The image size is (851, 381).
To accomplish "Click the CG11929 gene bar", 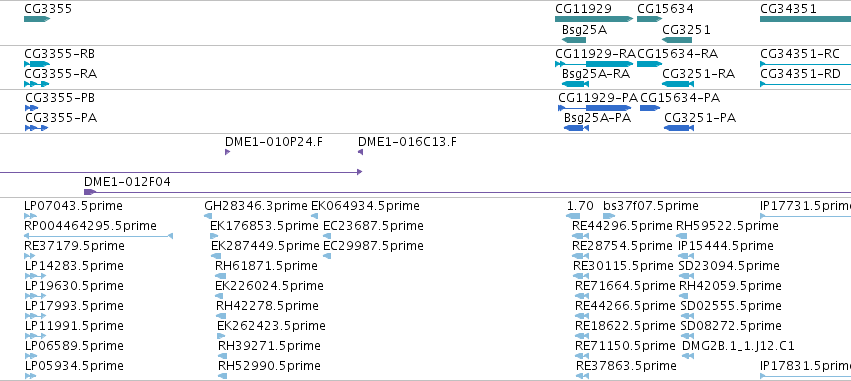I will point(594,19).
